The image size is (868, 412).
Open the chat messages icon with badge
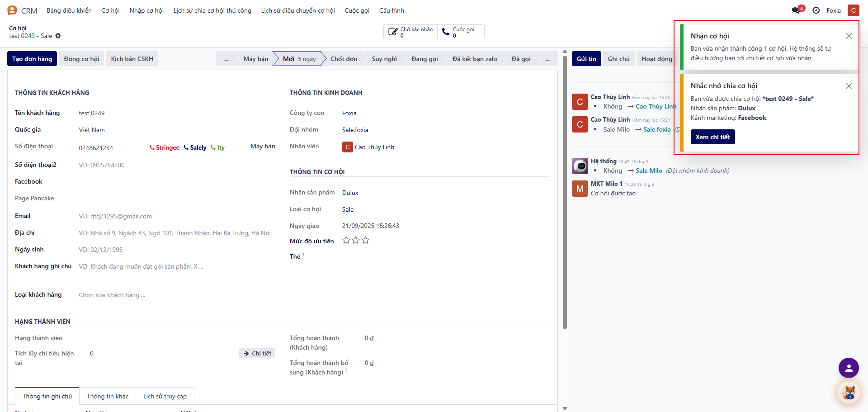(x=797, y=10)
